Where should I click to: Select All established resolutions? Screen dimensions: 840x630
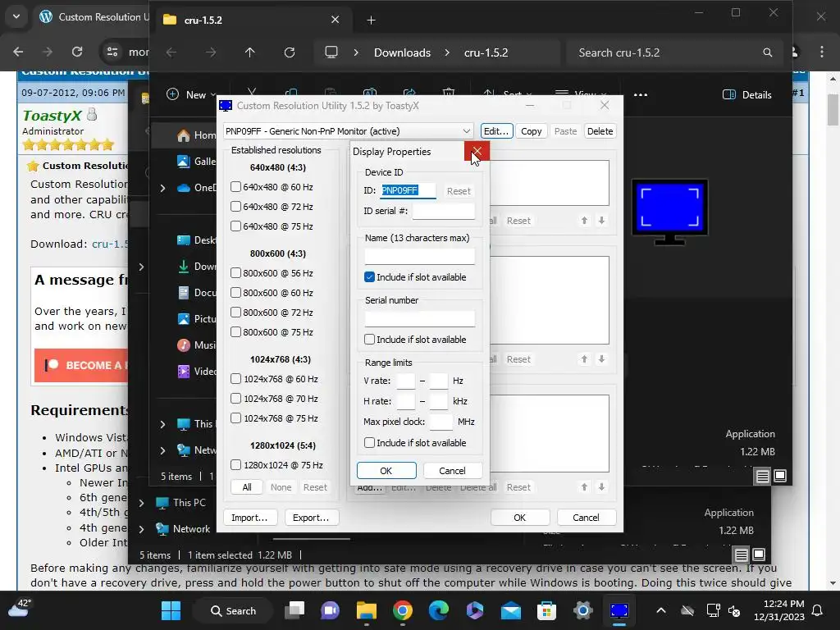[x=246, y=487]
